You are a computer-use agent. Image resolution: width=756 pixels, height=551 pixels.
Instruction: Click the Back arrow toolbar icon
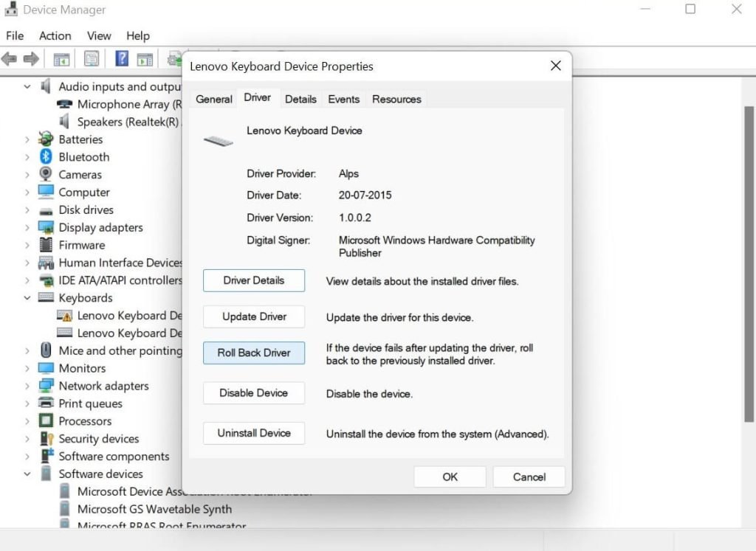coord(10,59)
